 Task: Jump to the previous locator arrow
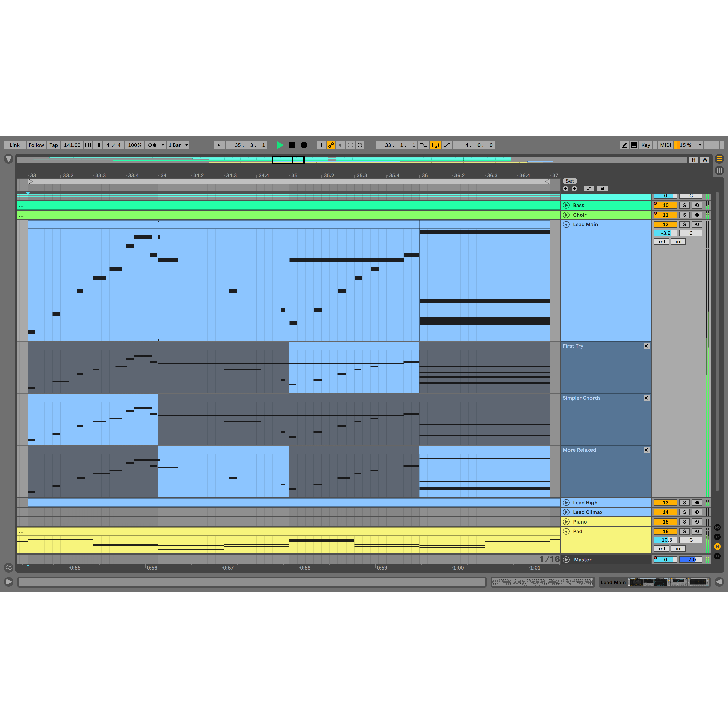(566, 189)
